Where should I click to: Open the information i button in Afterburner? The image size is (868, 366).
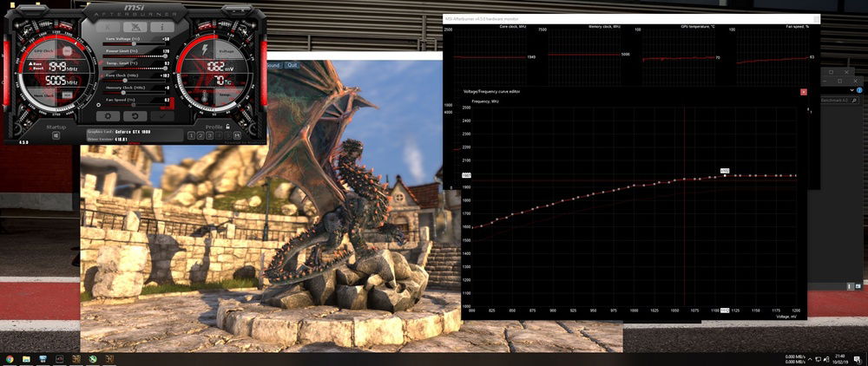tap(162, 27)
